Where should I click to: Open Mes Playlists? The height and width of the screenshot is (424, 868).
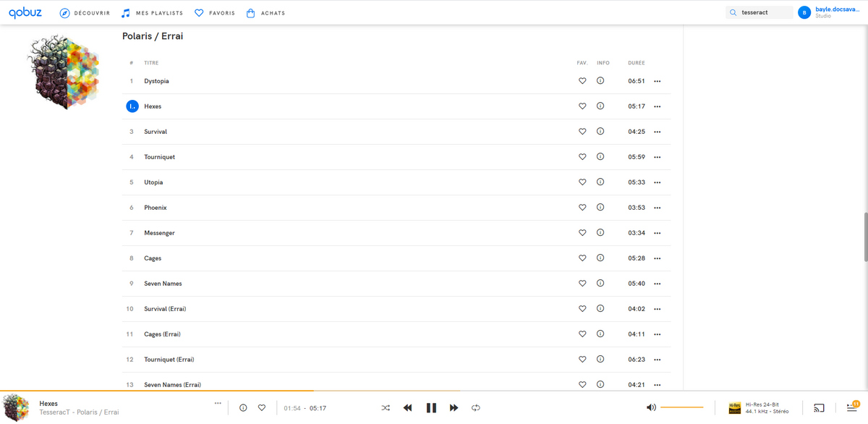pyautogui.click(x=152, y=13)
